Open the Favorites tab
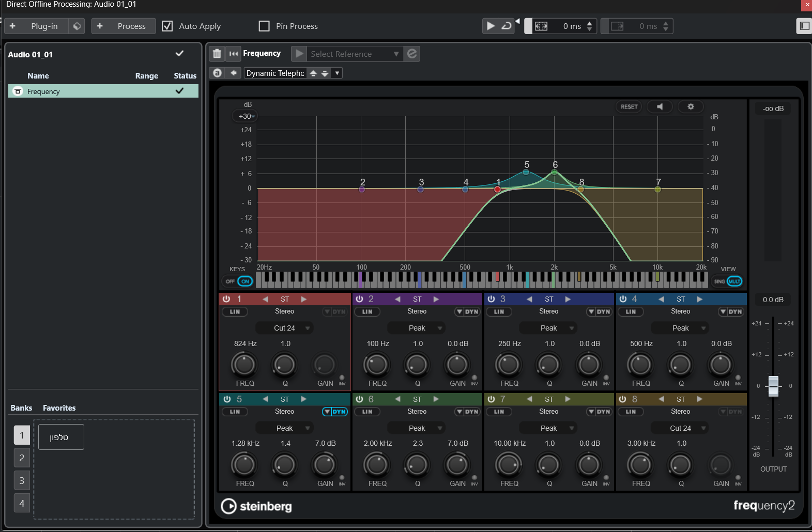The image size is (812, 532). pos(59,408)
